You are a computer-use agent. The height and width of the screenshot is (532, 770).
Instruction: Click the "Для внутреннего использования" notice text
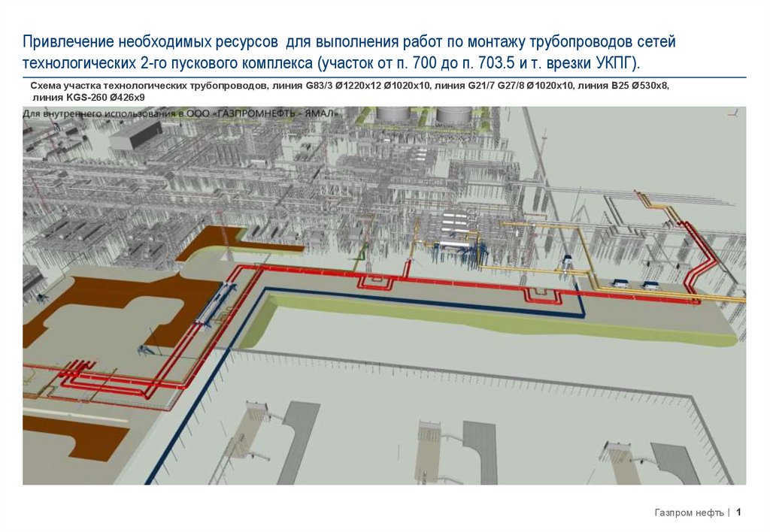pos(180,114)
